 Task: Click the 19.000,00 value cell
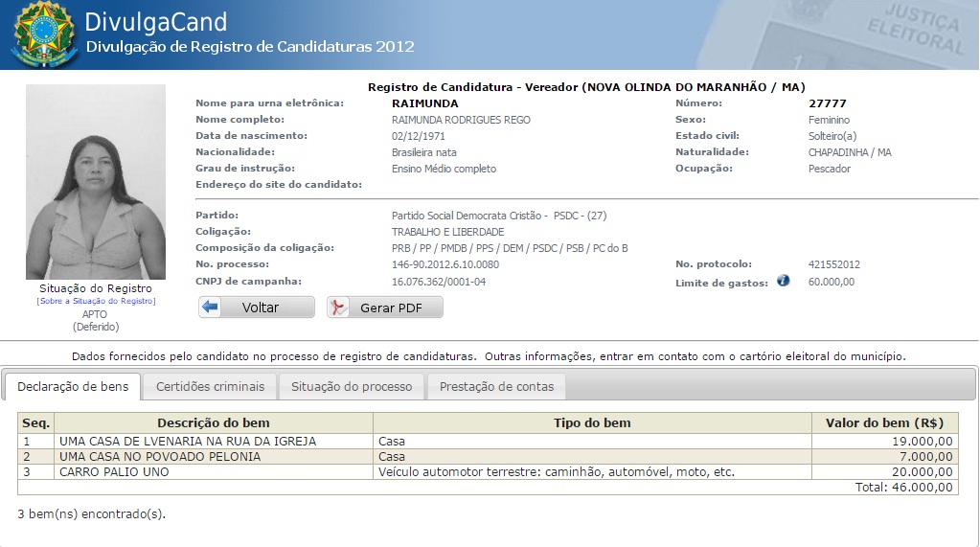(884, 442)
